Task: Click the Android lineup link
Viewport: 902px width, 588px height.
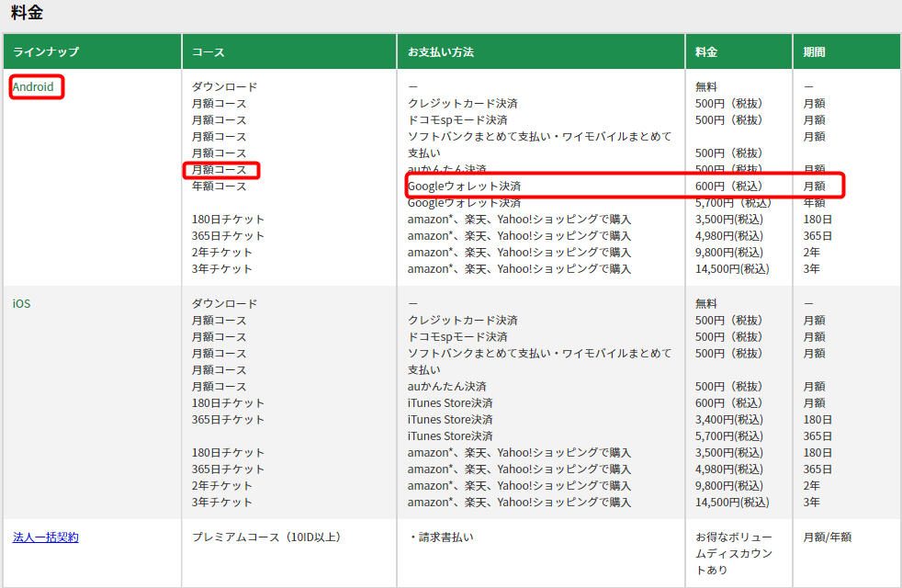Action: point(33,87)
